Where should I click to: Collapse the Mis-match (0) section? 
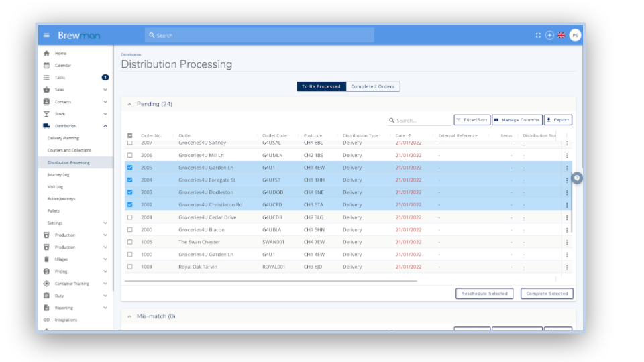point(129,316)
